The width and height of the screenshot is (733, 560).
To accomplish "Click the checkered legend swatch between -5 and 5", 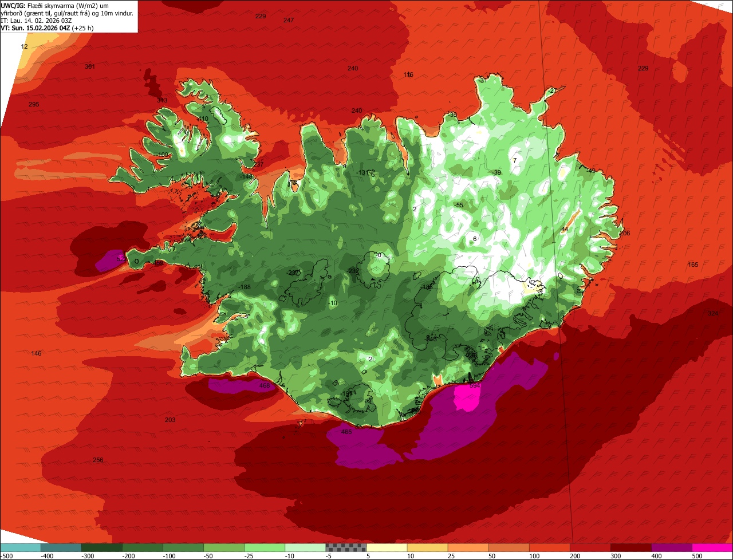I will pyautogui.click(x=346, y=547).
